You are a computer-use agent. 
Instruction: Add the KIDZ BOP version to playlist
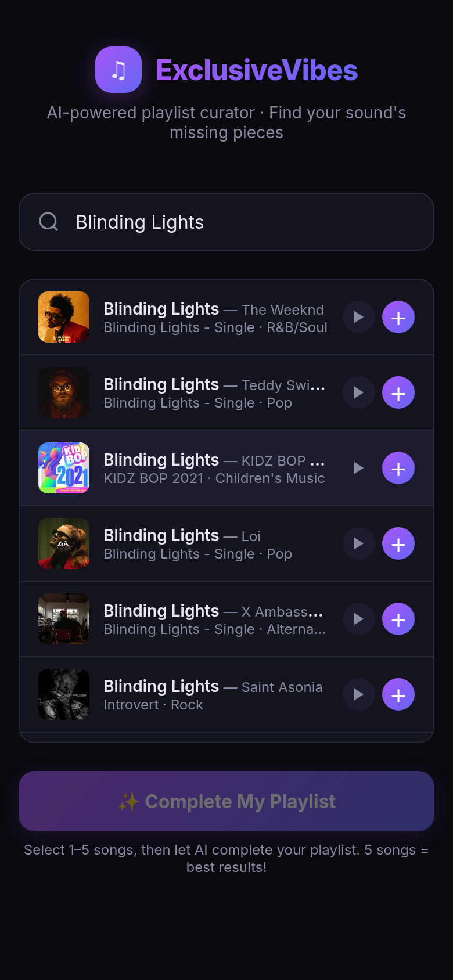pos(398,468)
